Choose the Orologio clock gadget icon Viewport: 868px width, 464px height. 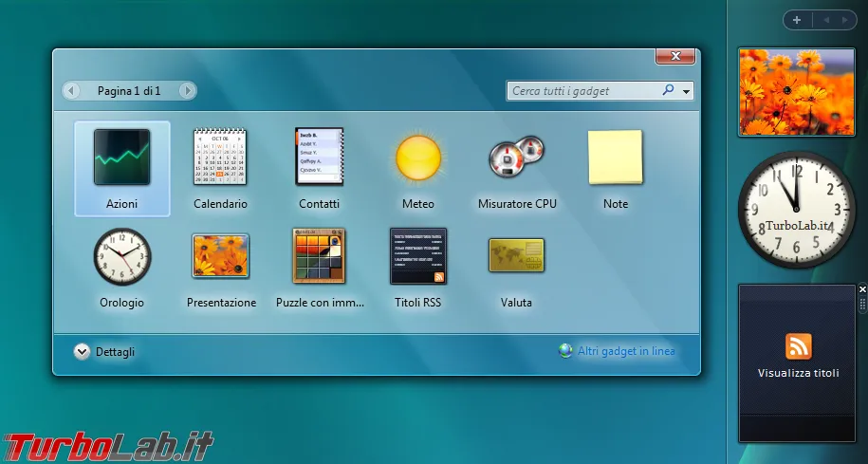121,256
